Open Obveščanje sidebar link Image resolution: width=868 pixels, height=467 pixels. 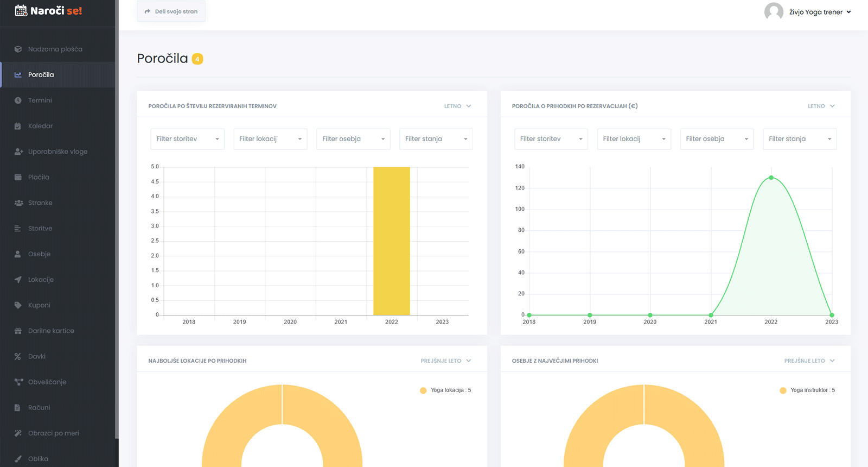tap(58, 382)
